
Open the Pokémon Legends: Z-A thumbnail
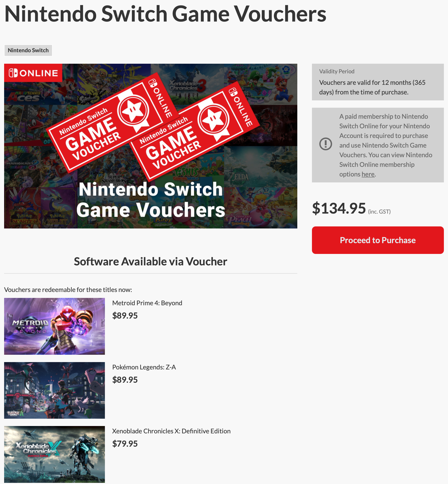pos(55,390)
